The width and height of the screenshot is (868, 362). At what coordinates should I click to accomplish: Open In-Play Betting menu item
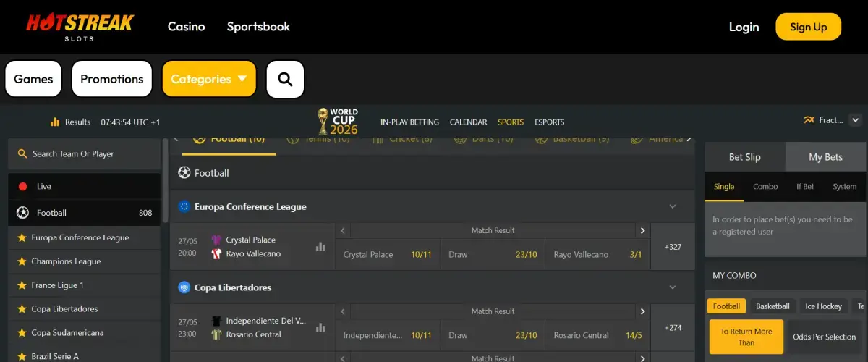pyautogui.click(x=409, y=122)
